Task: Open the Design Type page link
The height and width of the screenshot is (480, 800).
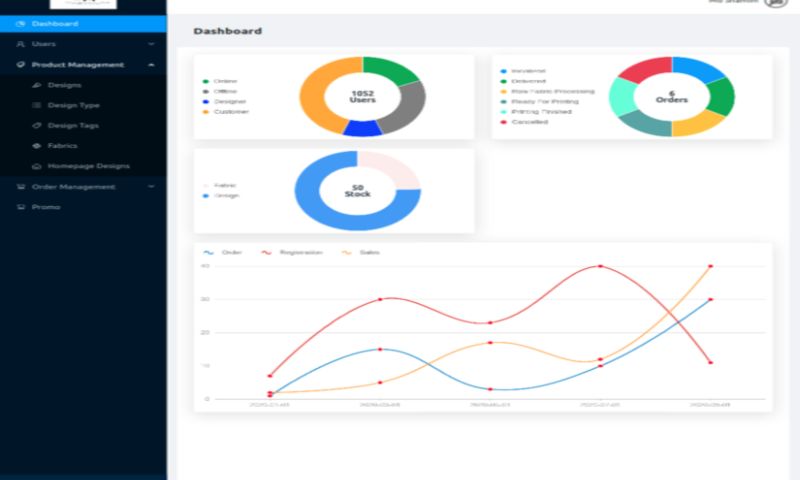Action: [x=73, y=105]
